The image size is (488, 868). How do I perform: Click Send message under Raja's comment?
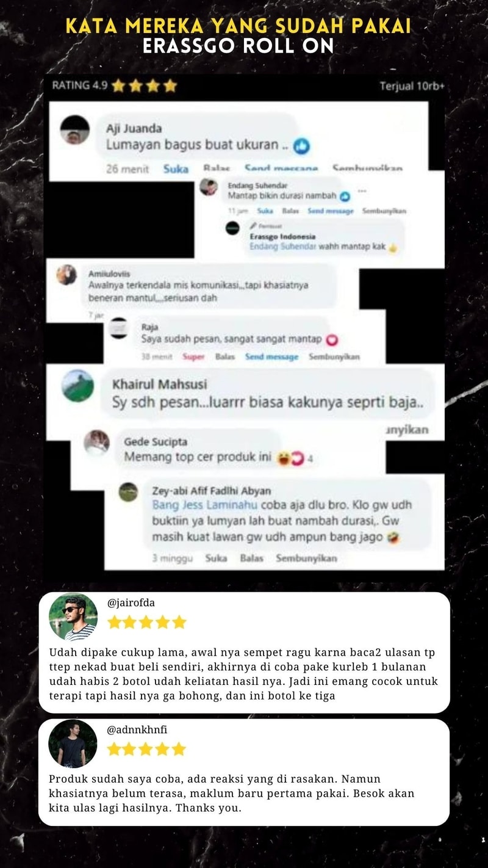pyautogui.click(x=271, y=356)
